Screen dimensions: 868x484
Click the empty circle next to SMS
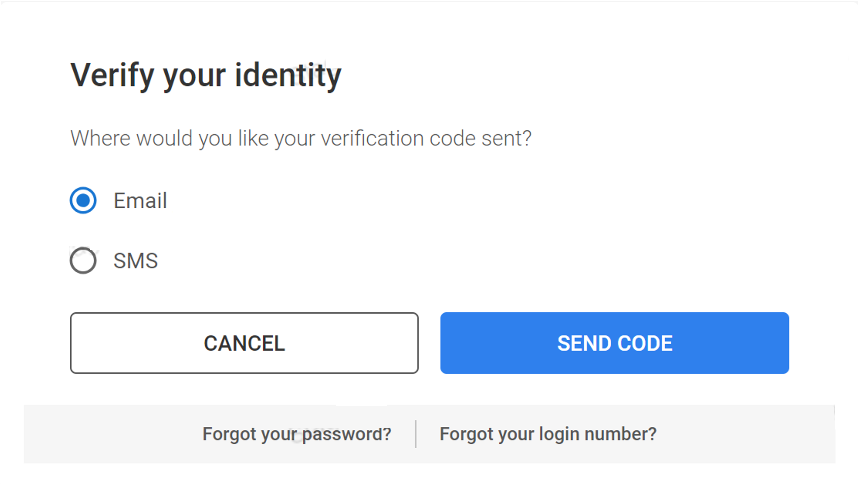click(x=83, y=261)
